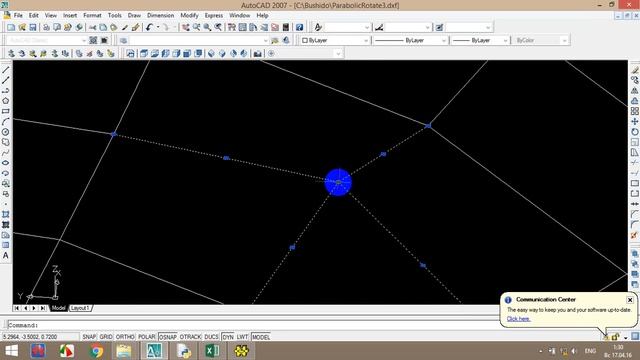Close the Communication Center balloon
The width and height of the screenshot is (640, 360).
pos(630,300)
